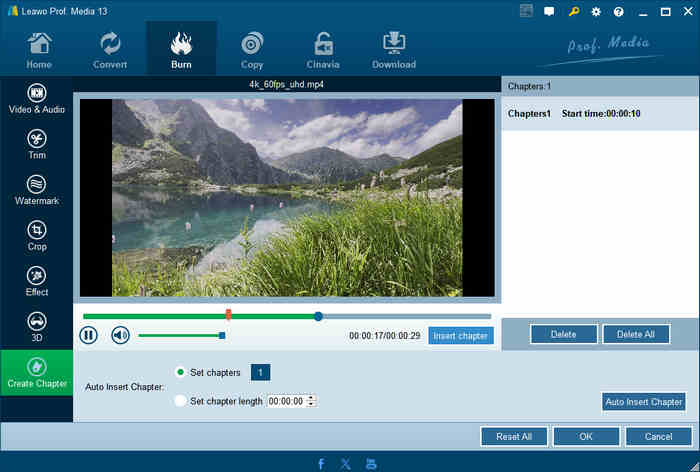
Task: Open the Home module
Action: coord(39,50)
